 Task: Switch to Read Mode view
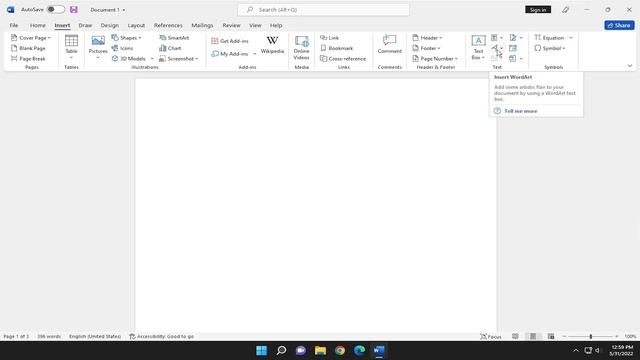[515, 336]
